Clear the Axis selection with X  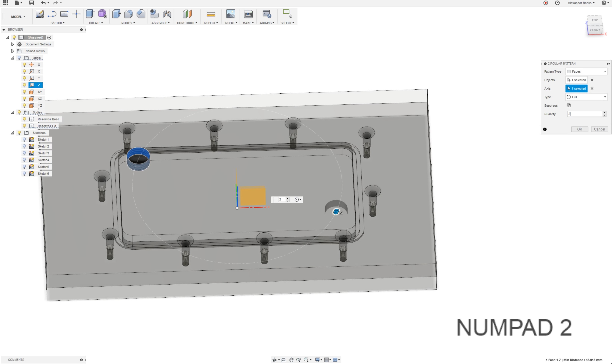tap(592, 88)
